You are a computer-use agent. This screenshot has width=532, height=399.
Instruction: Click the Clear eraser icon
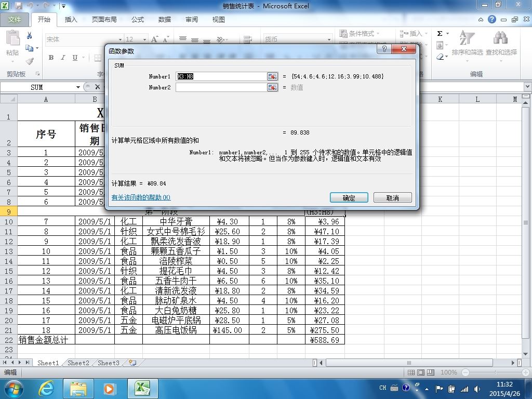440,57
